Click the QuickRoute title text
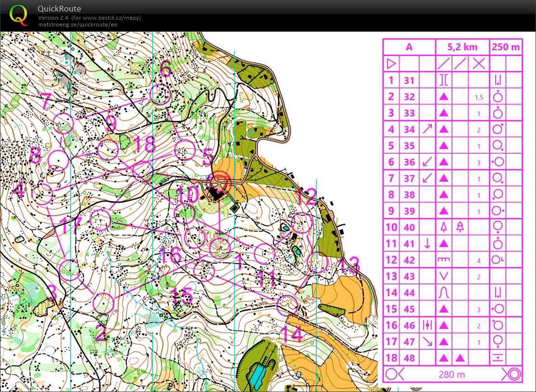Viewport: 536px width, 392px height. (x=59, y=9)
